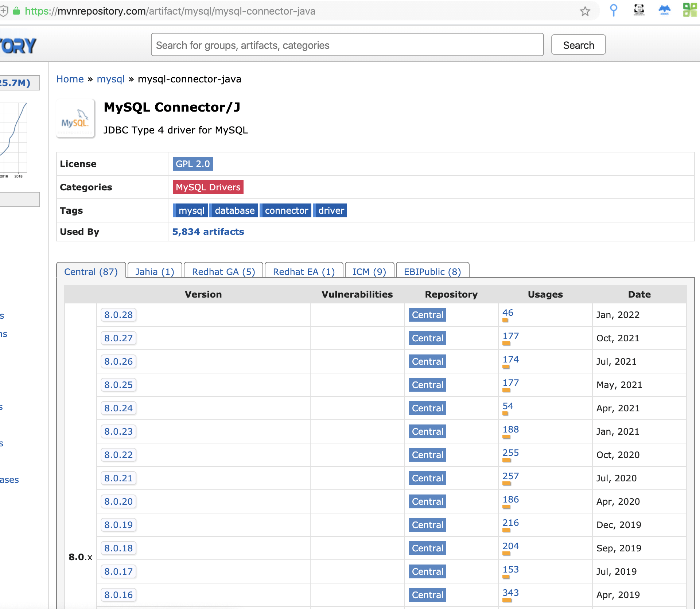This screenshot has height=609, width=700.
Task: Open version 8.0.21
Action: tap(118, 478)
